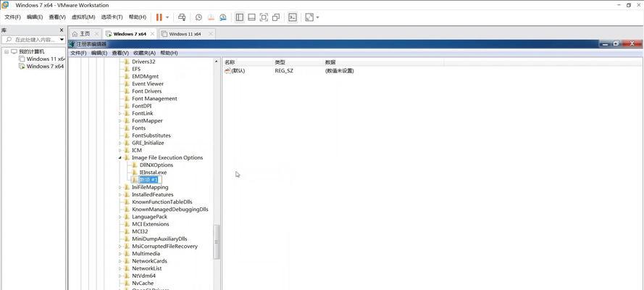Expand the FontMapper key
Viewport: 644px width, 290px height.
click(120, 121)
